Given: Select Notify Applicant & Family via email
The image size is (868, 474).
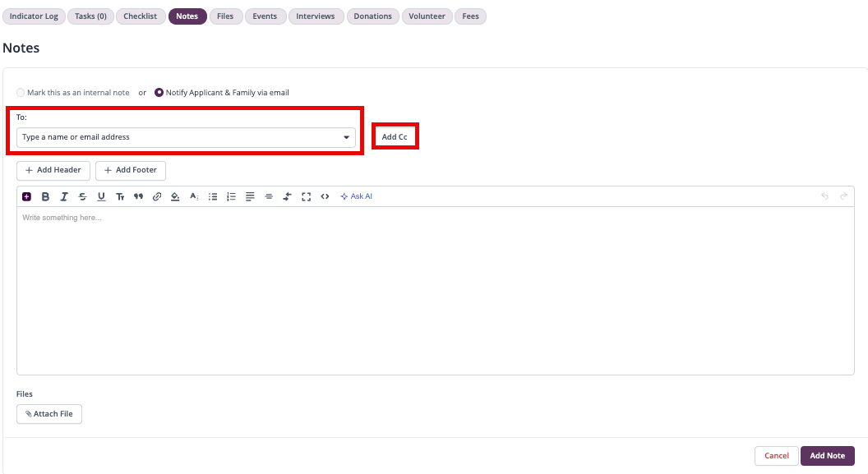Looking at the screenshot, I should click(x=159, y=92).
